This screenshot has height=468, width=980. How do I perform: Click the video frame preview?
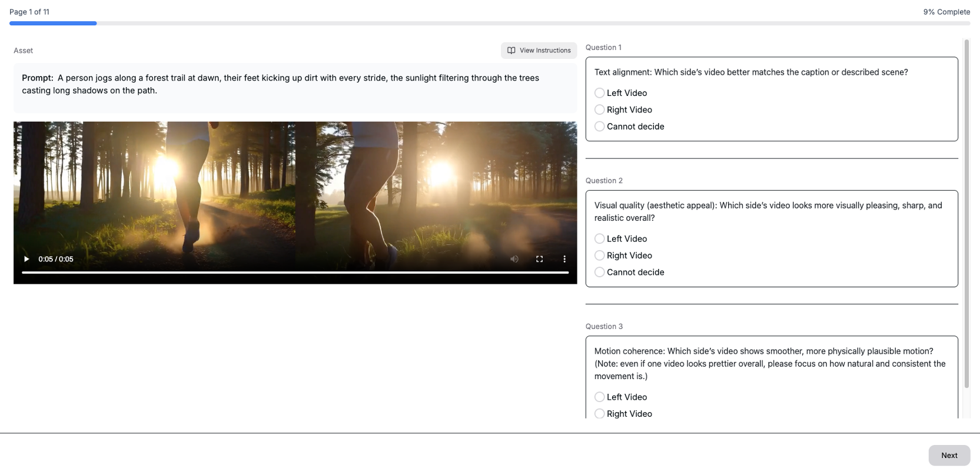(294, 188)
